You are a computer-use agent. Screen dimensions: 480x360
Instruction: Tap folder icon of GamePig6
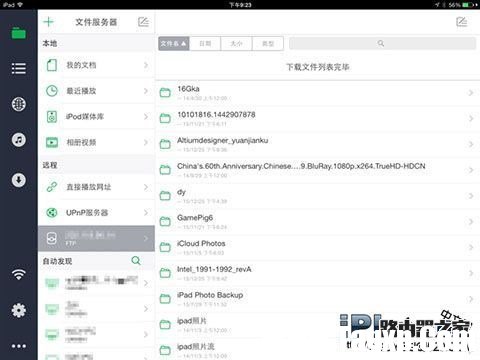pos(165,221)
